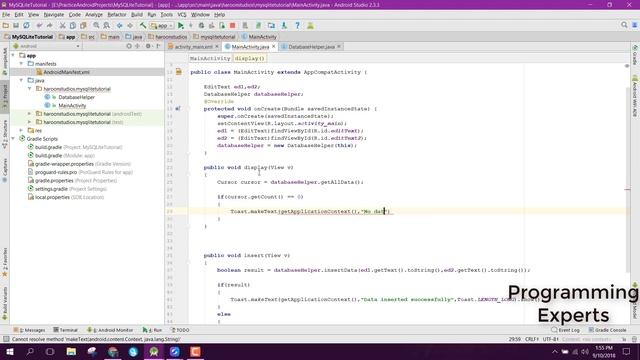The width and height of the screenshot is (640, 360).
Task: Click the Open folder toolbar icon
Action: tap(6, 25)
